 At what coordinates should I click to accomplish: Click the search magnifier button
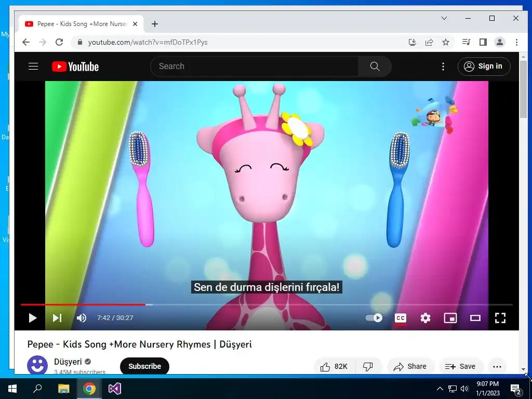click(375, 66)
